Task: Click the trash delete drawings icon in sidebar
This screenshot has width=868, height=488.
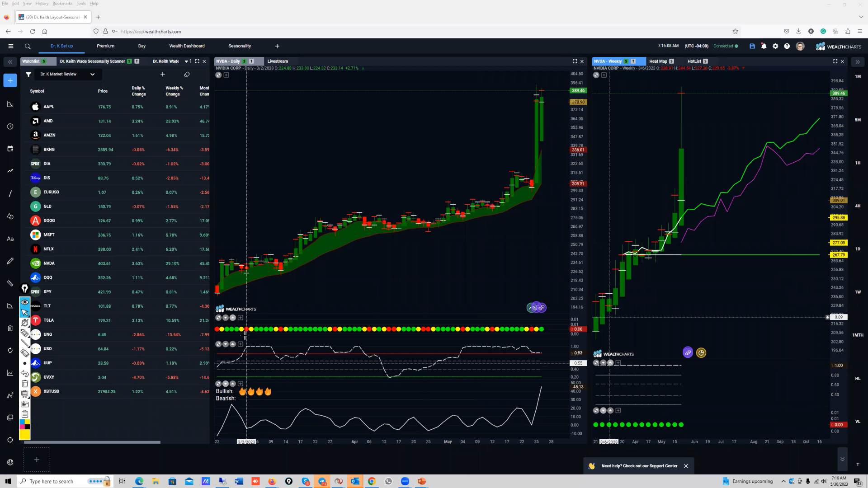Action: pyautogui.click(x=10, y=328)
